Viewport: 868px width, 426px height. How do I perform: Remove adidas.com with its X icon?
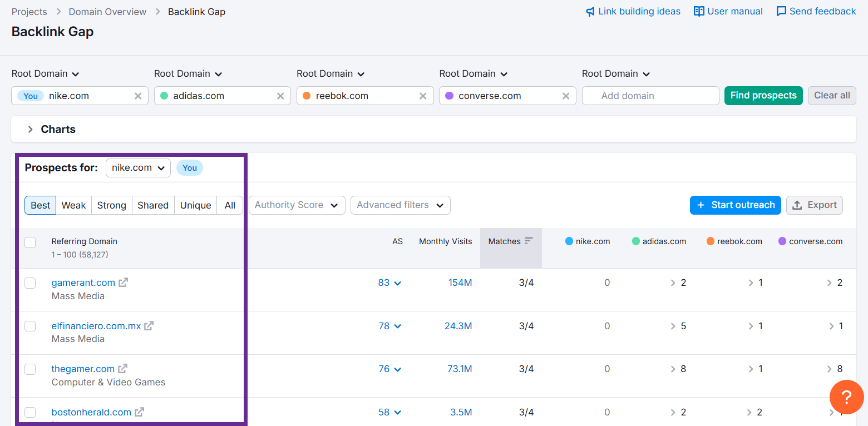click(280, 96)
